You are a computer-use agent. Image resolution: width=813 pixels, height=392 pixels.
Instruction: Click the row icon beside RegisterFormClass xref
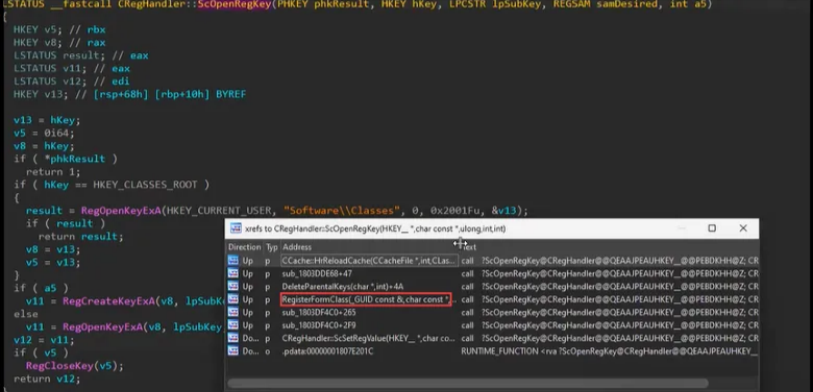pyautogui.click(x=233, y=299)
